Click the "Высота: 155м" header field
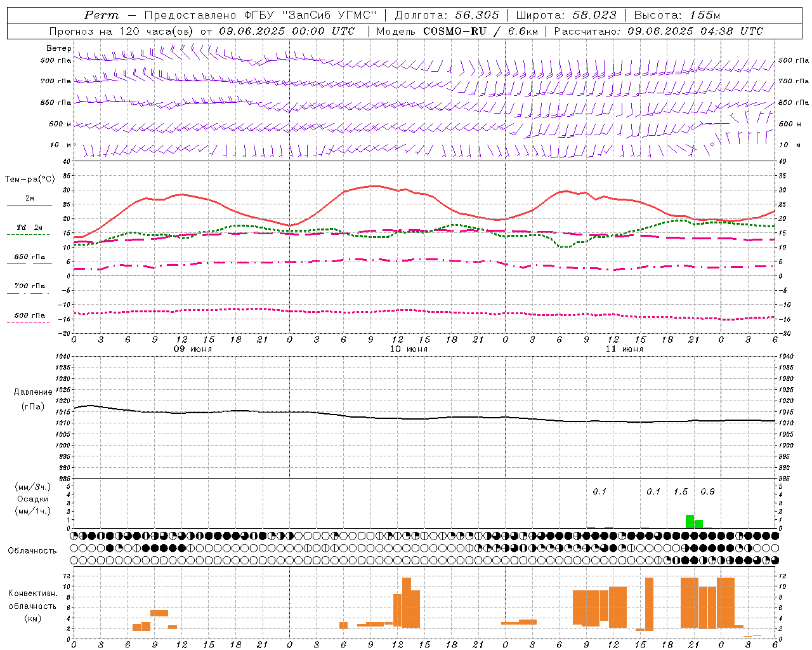Image resolution: width=812 pixels, height=650 pixels. [x=677, y=15]
